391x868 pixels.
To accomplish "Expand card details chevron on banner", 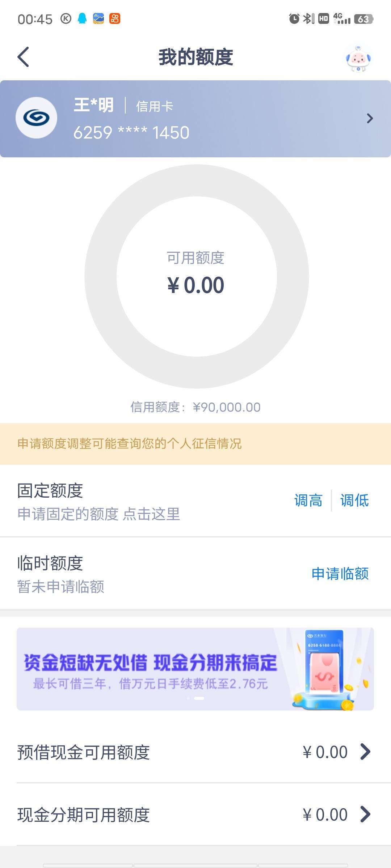I will click(370, 118).
